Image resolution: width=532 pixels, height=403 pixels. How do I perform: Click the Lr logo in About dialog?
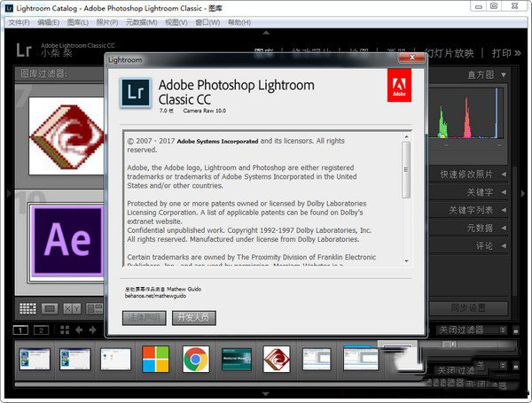point(136,93)
